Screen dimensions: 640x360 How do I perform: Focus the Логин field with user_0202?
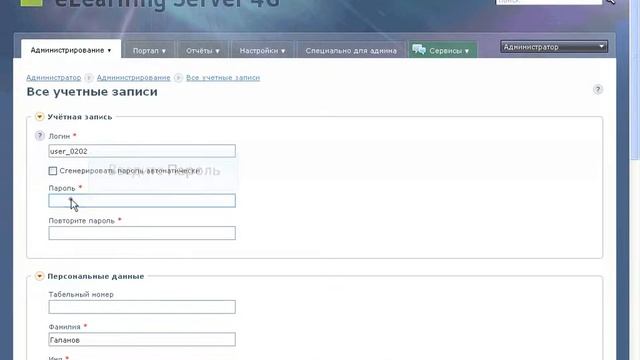pos(142,151)
